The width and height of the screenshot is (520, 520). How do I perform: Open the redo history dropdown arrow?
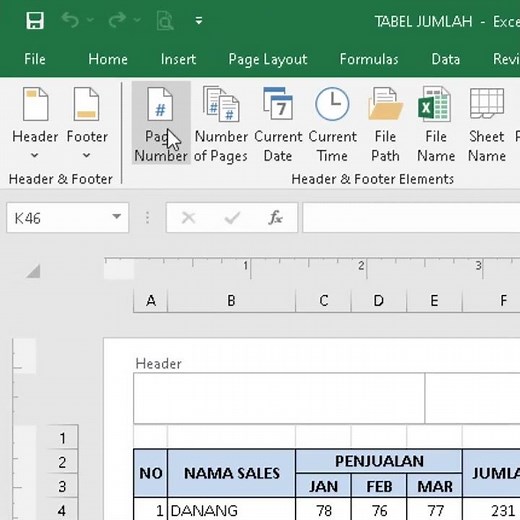point(137,20)
